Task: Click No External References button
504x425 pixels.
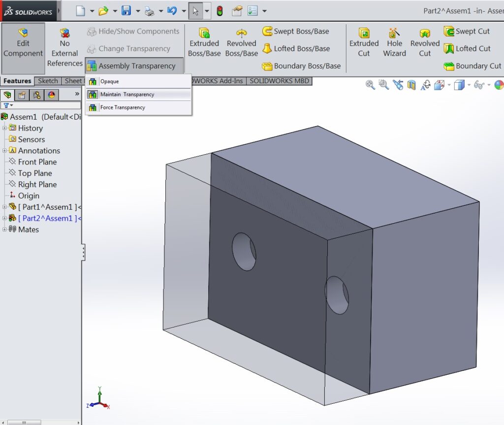Action: click(x=64, y=44)
